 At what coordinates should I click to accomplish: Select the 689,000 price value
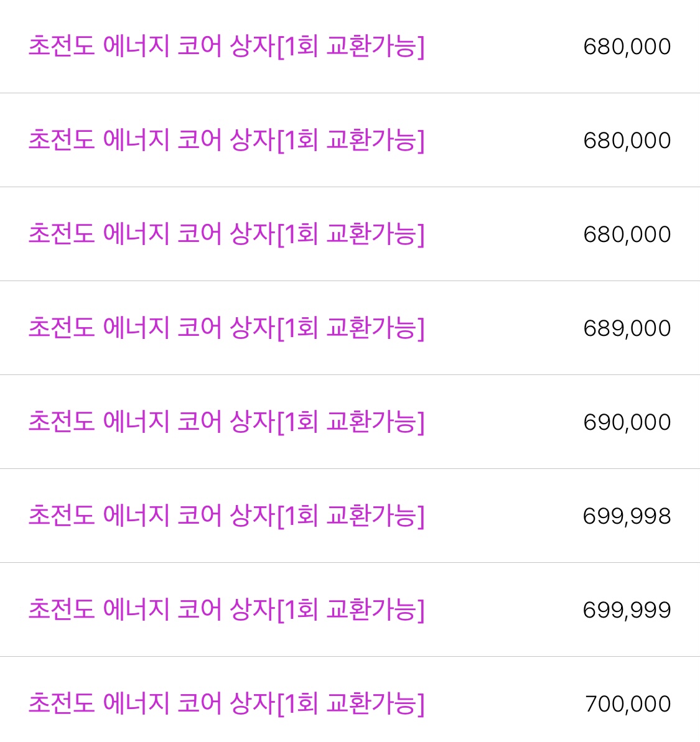point(627,328)
